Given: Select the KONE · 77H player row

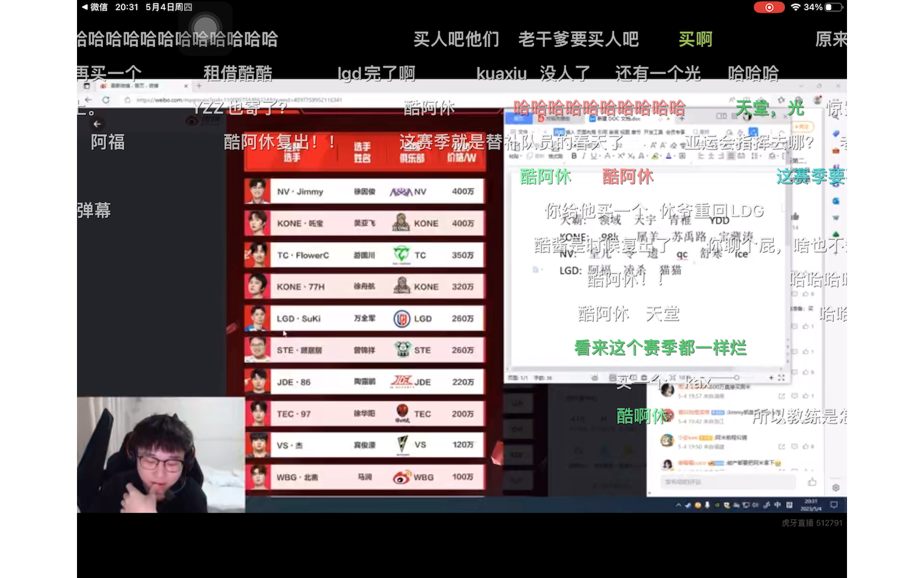Looking at the screenshot, I should 365,287.
